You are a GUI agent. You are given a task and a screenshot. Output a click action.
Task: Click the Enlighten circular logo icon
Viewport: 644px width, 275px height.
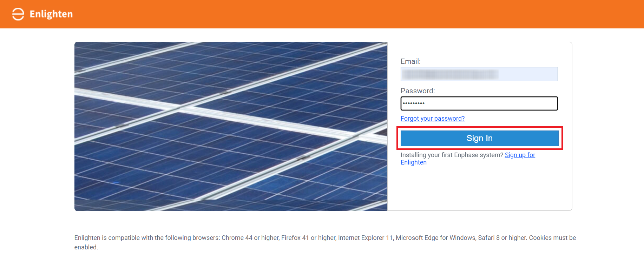tap(18, 14)
